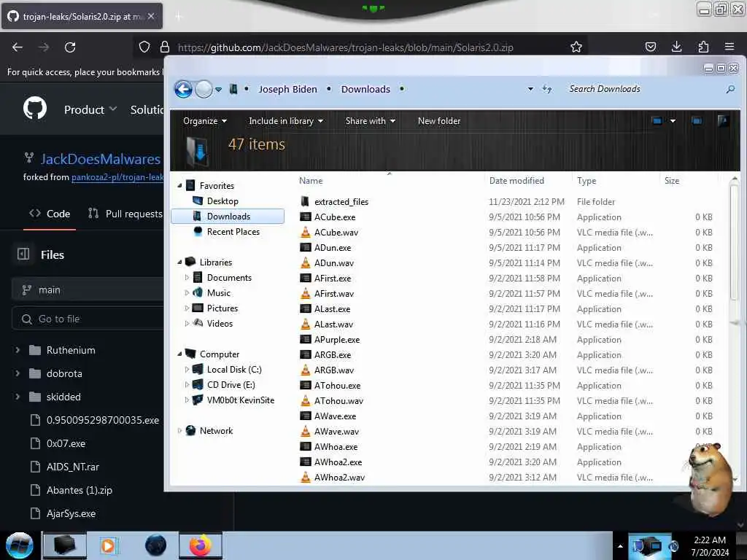Select APurple.exe application icon
The image size is (747, 560).
point(306,340)
